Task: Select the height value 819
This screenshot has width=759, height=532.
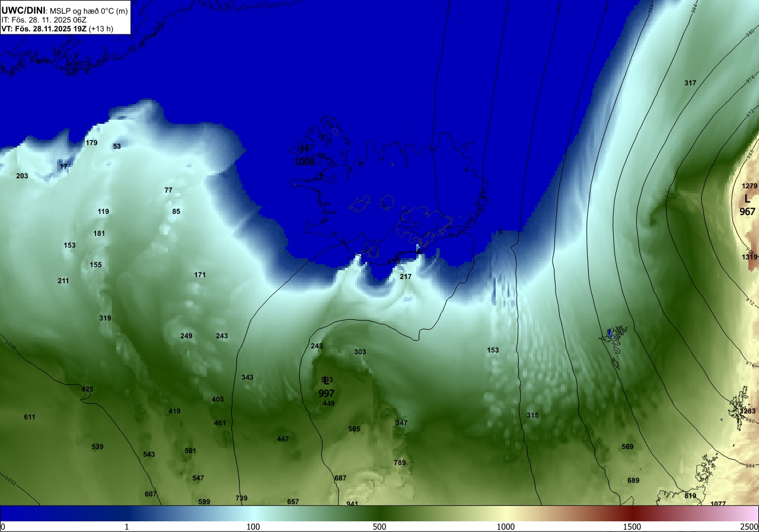Action: pos(690,496)
